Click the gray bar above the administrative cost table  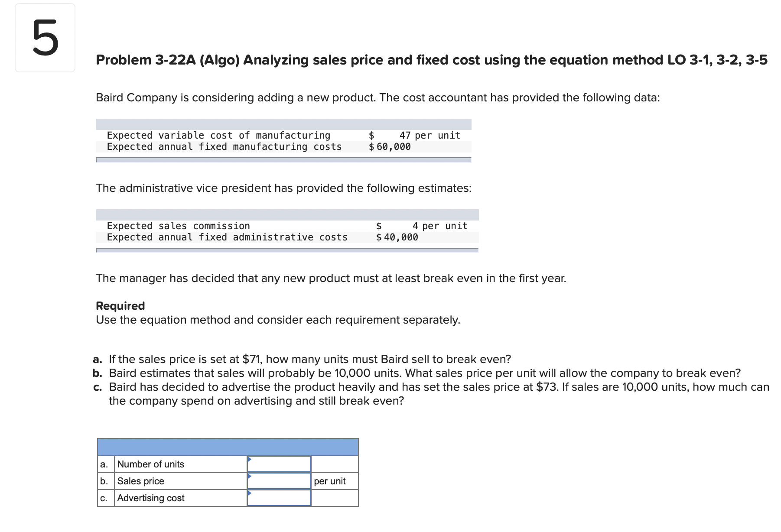click(287, 215)
